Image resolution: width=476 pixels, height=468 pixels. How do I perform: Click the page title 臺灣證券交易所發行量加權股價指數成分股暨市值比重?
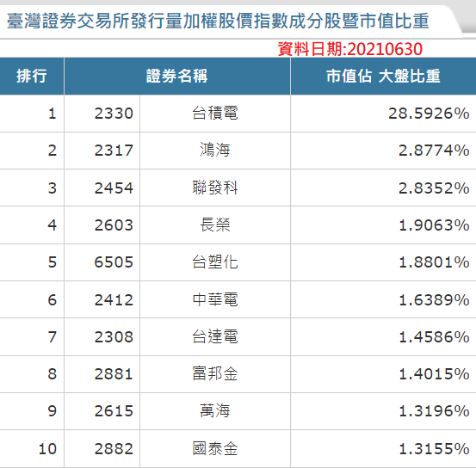[218, 21]
